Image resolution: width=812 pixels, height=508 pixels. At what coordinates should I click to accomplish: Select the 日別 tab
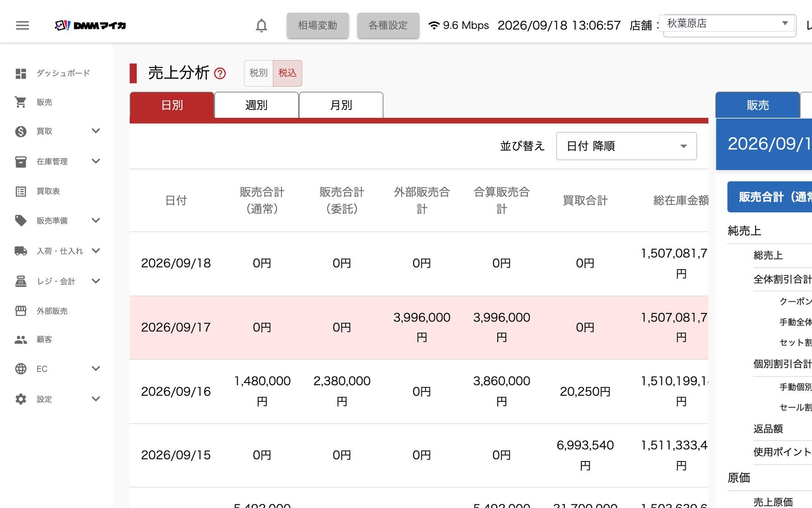point(172,105)
